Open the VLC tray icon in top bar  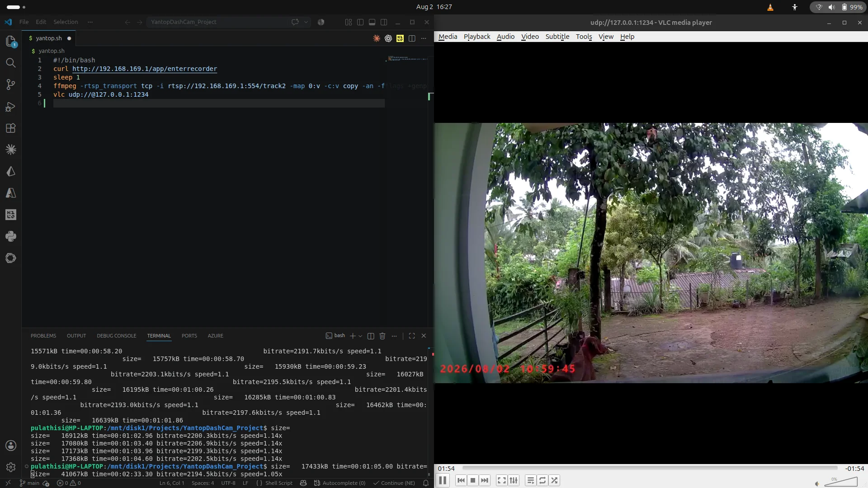[770, 7]
